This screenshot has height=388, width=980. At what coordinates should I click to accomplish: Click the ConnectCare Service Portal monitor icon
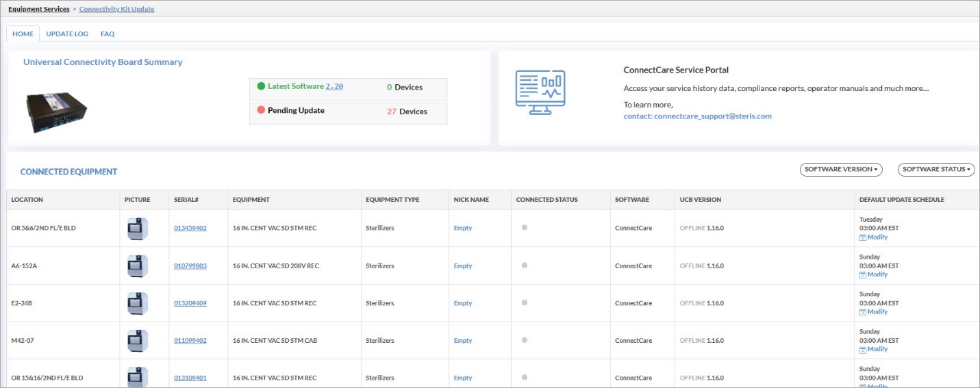(540, 92)
